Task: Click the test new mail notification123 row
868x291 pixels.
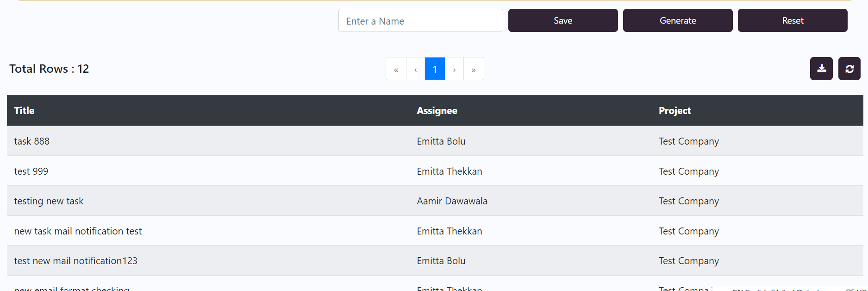Action: (x=75, y=261)
